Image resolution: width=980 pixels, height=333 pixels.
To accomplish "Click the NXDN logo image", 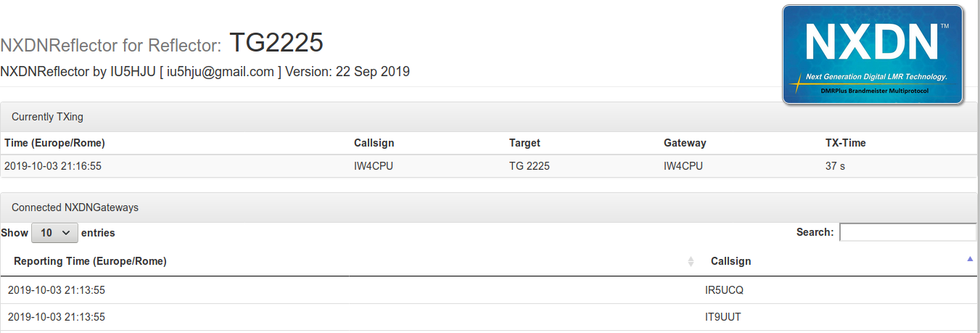I will point(873,54).
